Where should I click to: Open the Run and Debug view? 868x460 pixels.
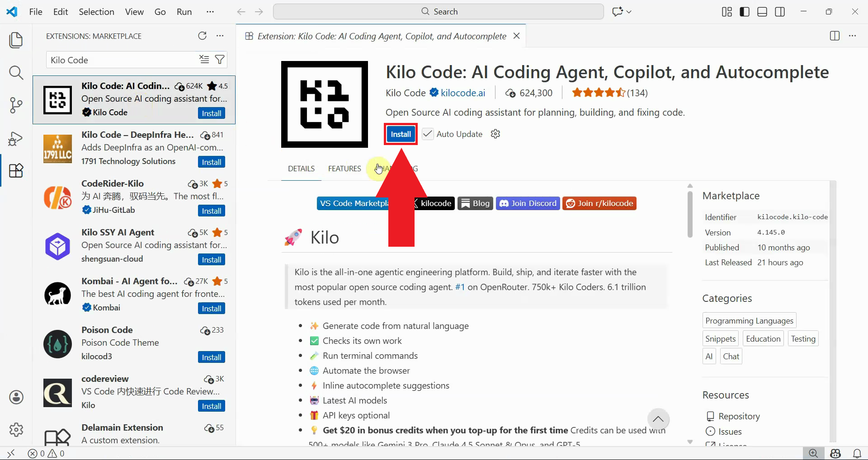tap(16, 138)
